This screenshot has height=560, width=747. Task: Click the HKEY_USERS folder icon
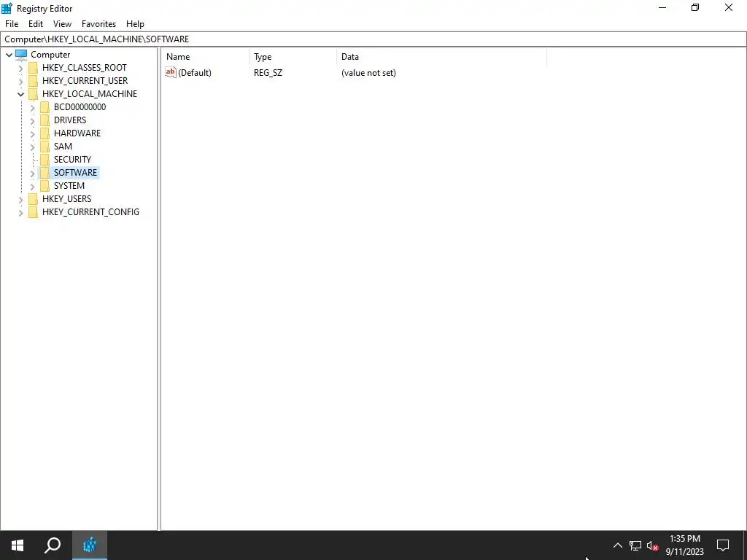[33, 198]
